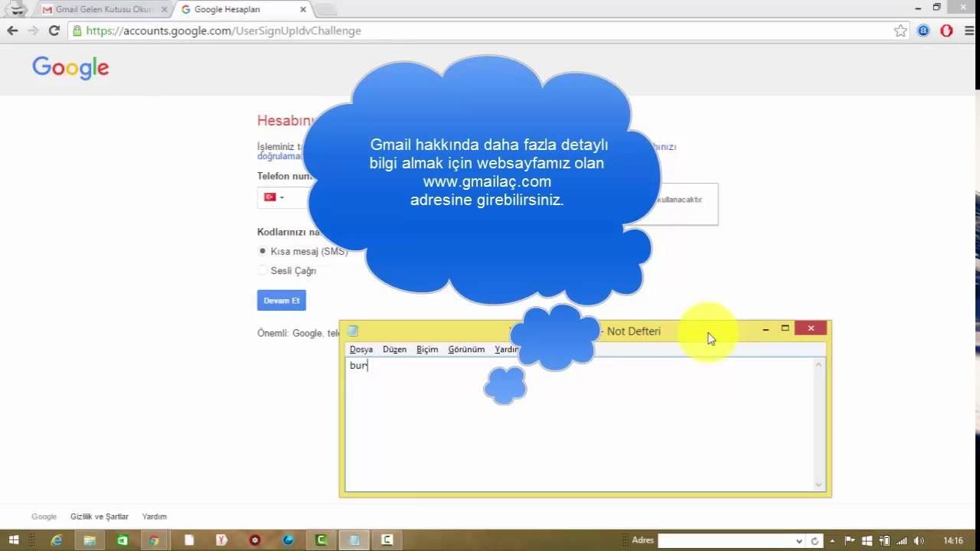Expand the taskbar Adres field dropdown

coord(800,540)
